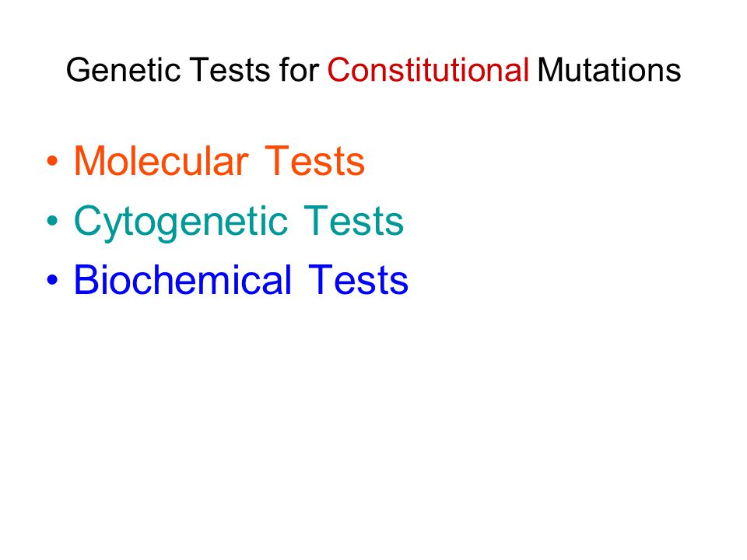The width and height of the screenshot is (747, 560).
Task: Click capital M of Molecular
Action: [x=89, y=161]
